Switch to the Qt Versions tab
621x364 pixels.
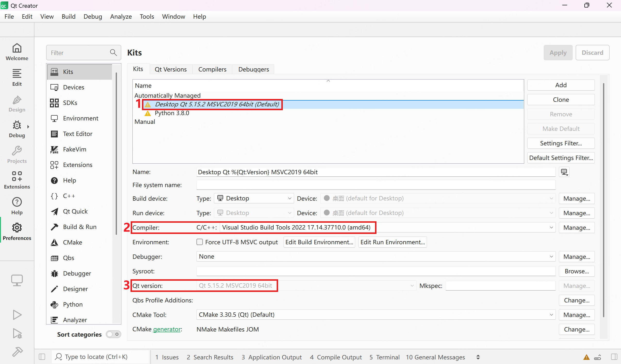coord(171,69)
